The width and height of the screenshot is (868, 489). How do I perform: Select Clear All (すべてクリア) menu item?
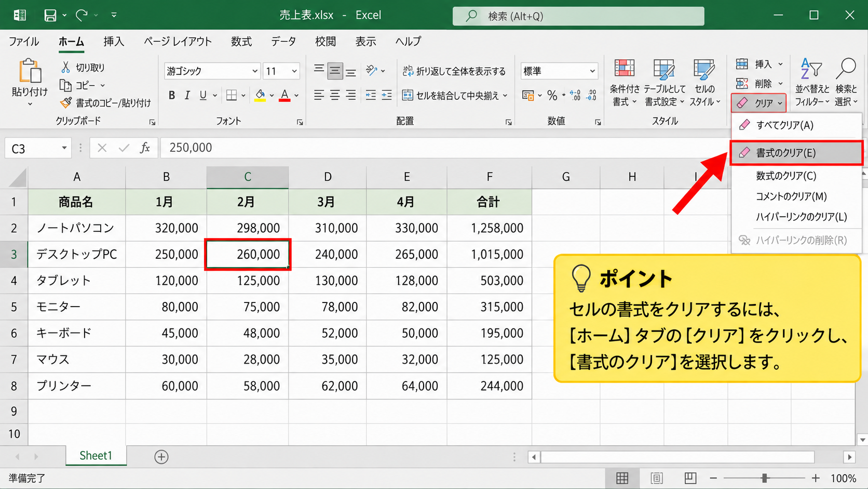click(796, 125)
